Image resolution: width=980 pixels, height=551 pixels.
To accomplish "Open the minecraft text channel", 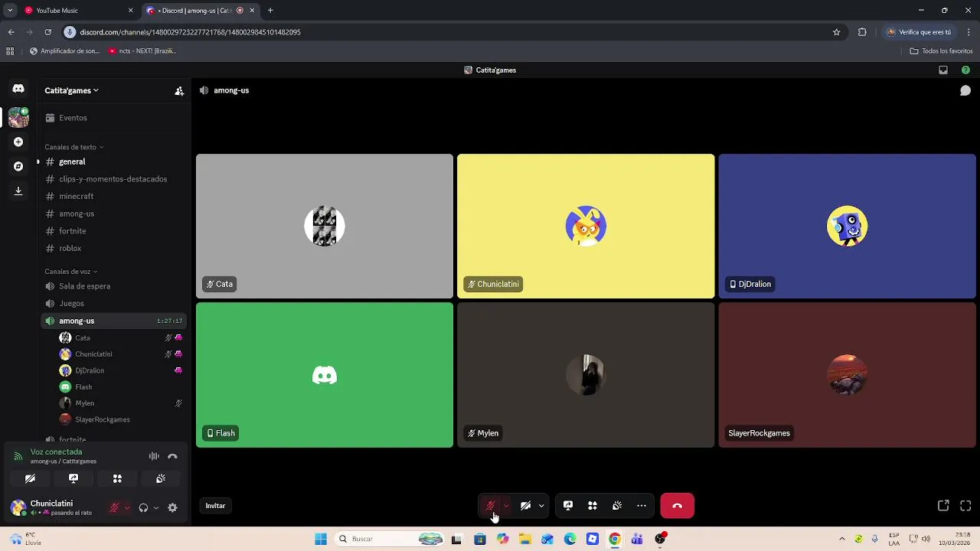I will coord(113,197).
